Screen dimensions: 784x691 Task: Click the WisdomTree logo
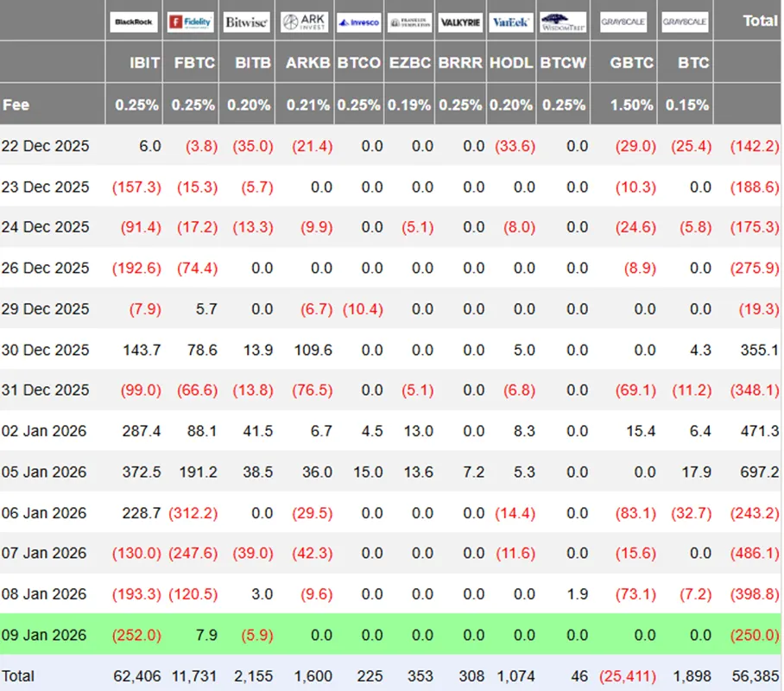[x=563, y=22]
